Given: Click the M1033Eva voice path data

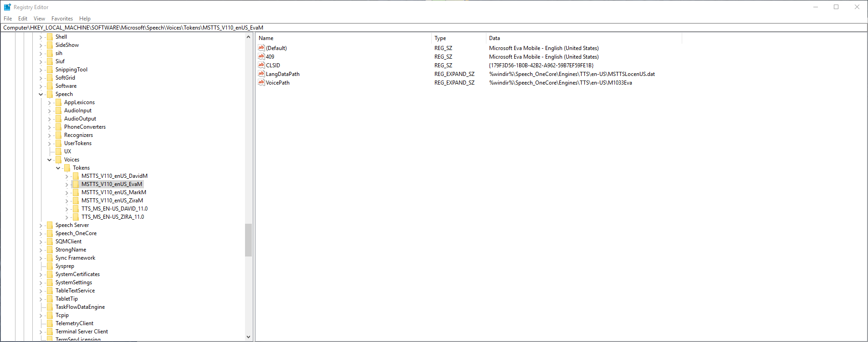Looking at the screenshot, I should coord(561,83).
